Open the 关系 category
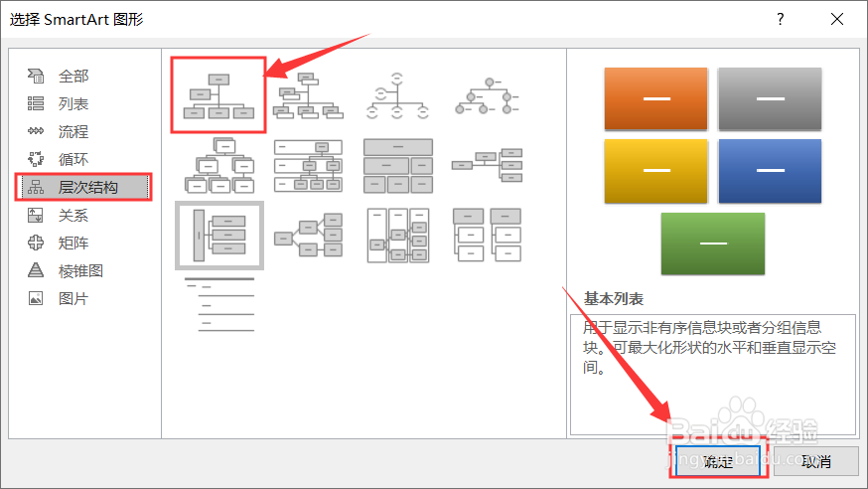Image resolution: width=868 pixels, height=489 pixels. (73, 215)
